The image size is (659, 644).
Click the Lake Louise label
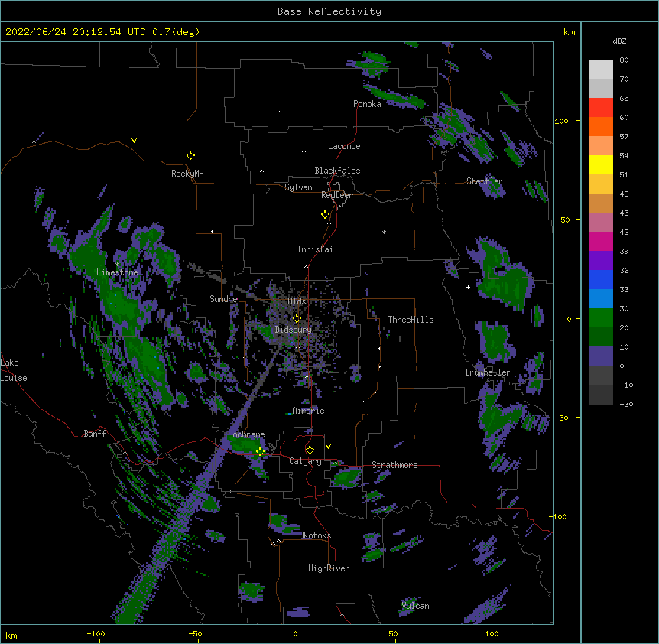point(14,370)
